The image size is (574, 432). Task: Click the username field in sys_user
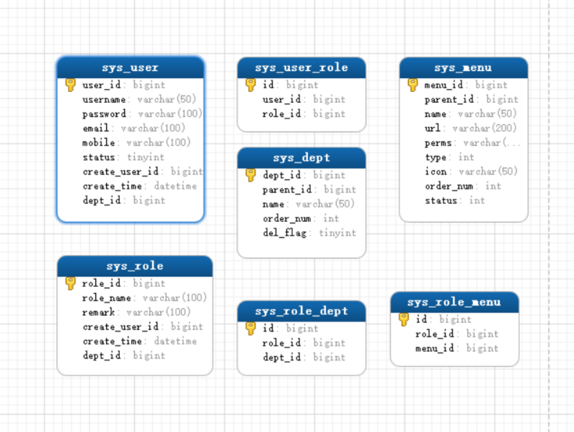[139, 100]
